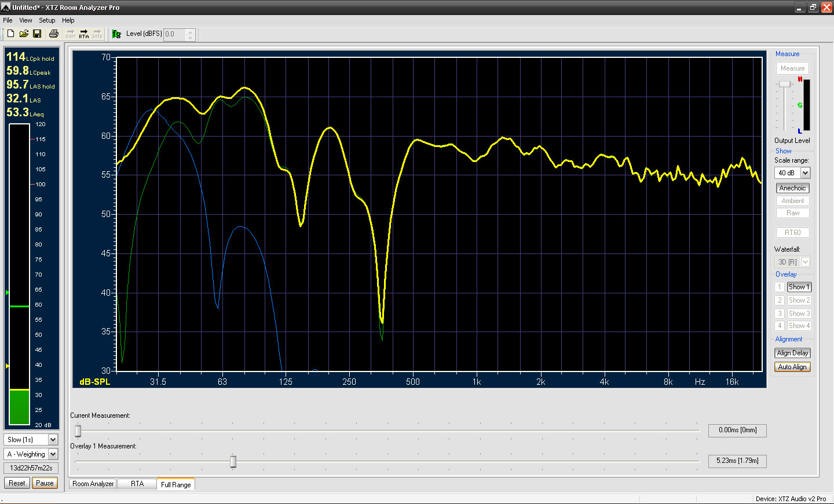Image resolution: width=834 pixels, height=504 pixels.
Task: Click the ROOM arrow toolbar icon
Action: point(71,34)
